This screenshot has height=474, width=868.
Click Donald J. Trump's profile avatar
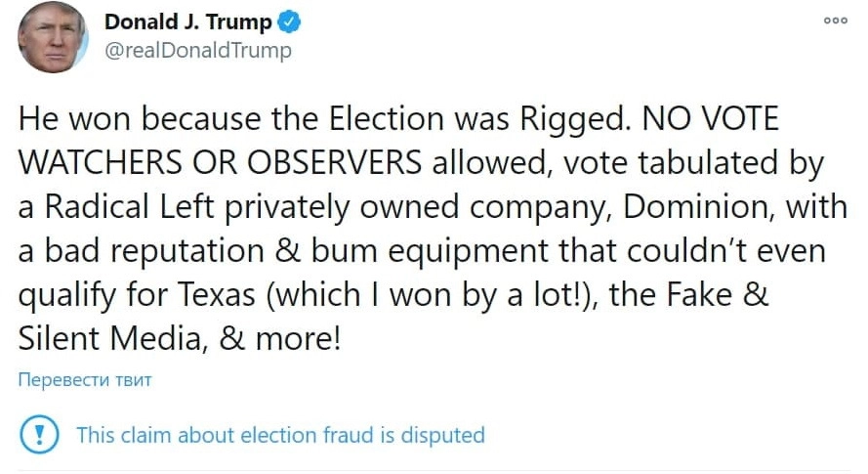[x=52, y=36]
